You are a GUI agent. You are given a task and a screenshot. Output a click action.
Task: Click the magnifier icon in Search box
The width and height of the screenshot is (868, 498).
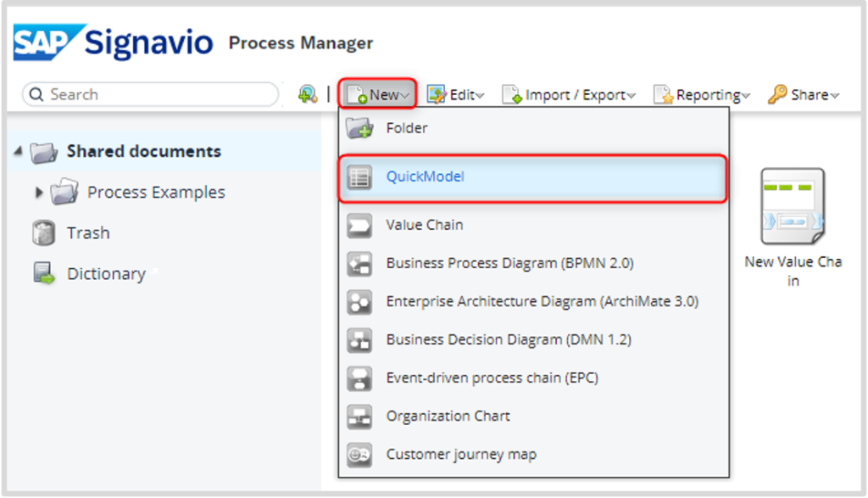pos(36,95)
